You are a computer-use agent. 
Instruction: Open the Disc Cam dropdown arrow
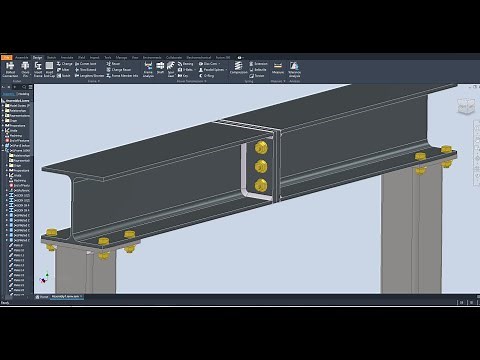[x=219, y=64]
